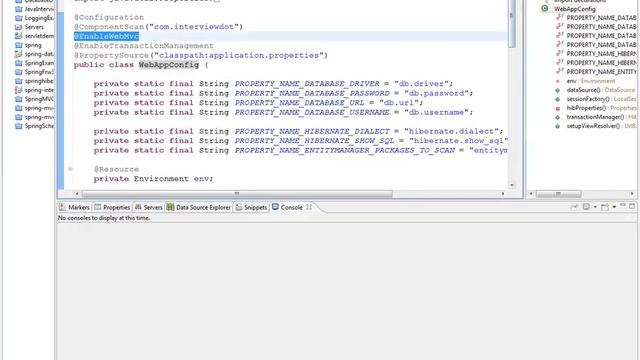Click the LoggingEx project folder icon
640x360 pixels.
pyautogui.click(x=18, y=18)
